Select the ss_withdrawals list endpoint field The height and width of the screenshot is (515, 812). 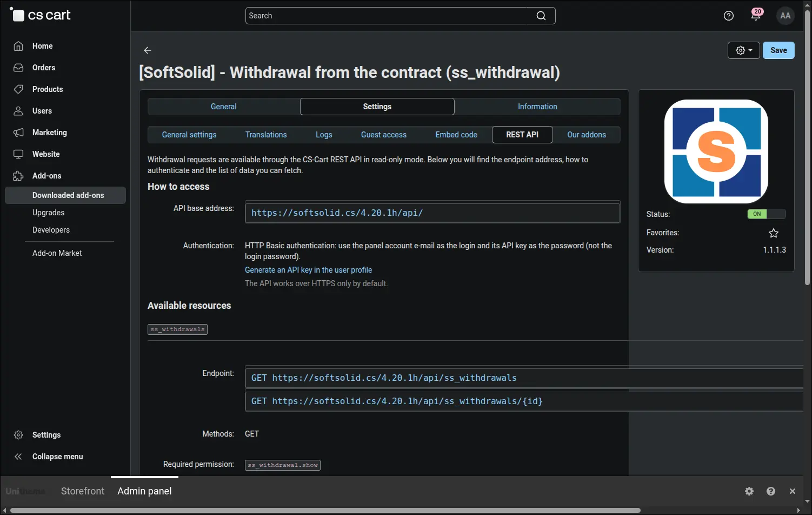pos(524,378)
